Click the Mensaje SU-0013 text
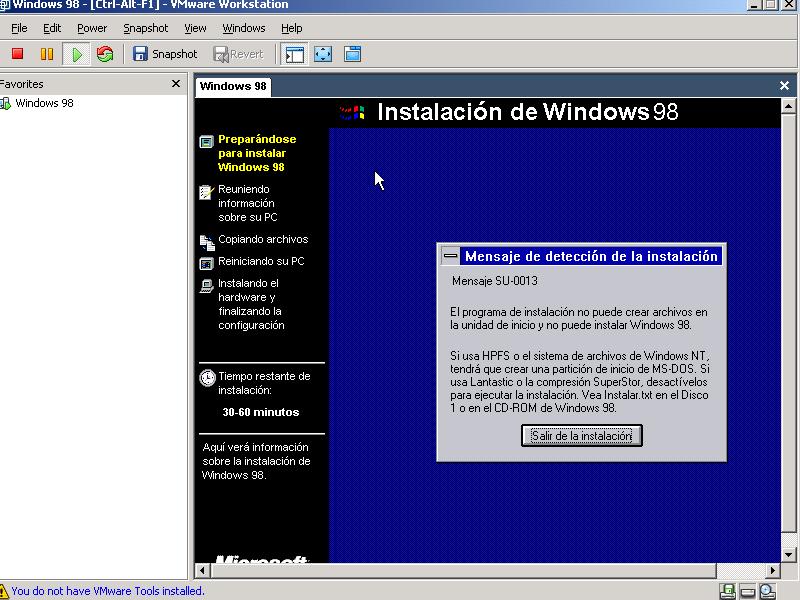Image resolution: width=800 pixels, height=600 pixels. [x=495, y=281]
